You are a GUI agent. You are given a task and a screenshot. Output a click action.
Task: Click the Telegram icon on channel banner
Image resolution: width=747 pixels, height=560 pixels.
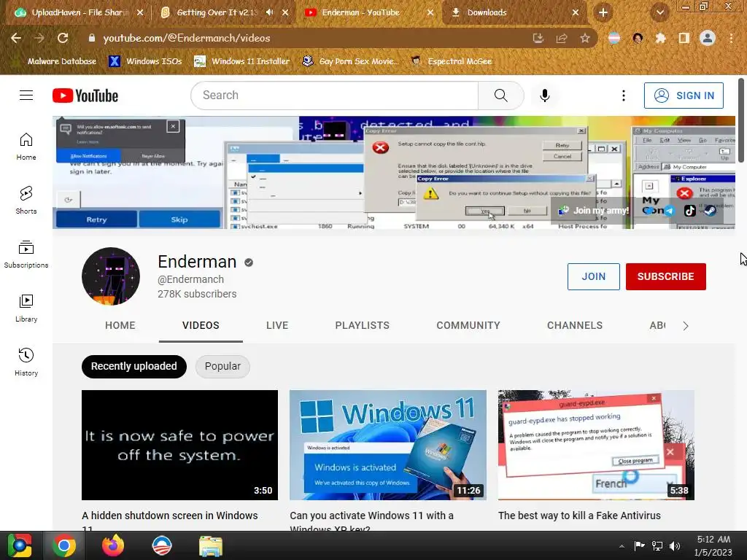click(669, 211)
